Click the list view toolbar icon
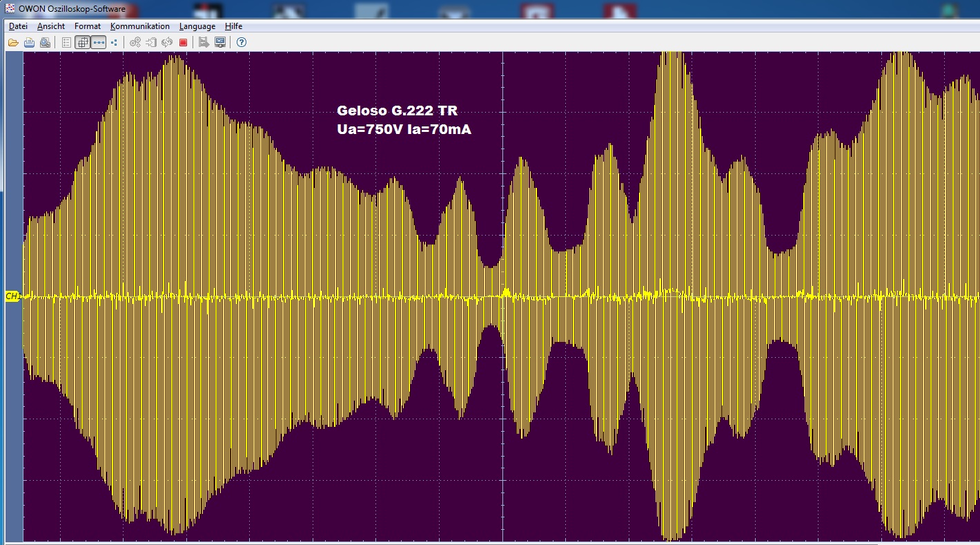This screenshot has width=980, height=545. pyautogui.click(x=66, y=43)
